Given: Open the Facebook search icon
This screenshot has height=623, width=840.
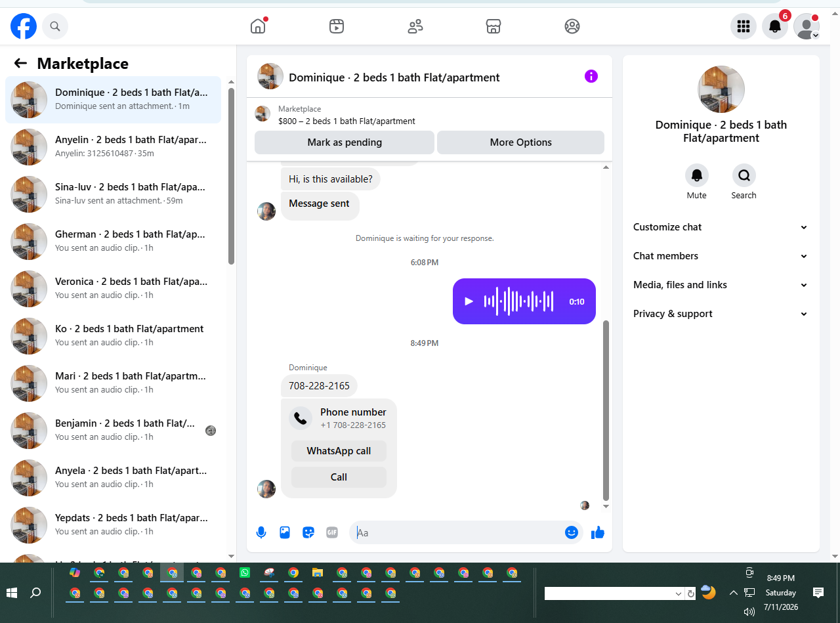Looking at the screenshot, I should point(55,26).
